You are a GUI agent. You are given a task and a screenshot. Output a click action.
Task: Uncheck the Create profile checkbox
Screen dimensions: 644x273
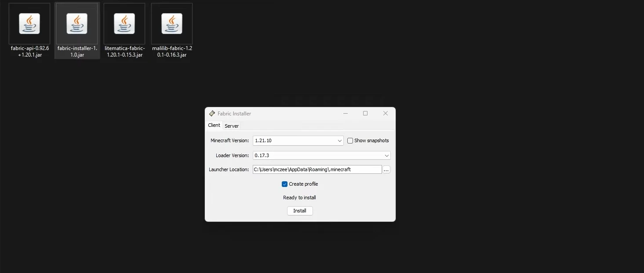pos(284,184)
